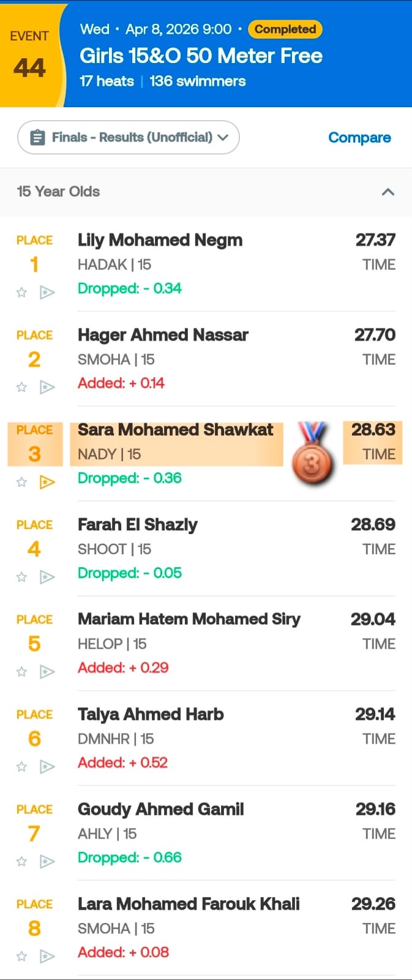Play highlighted video for Sara Mohamed Shawkat
This screenshot has height=980, width=412.
coord(47,483)
